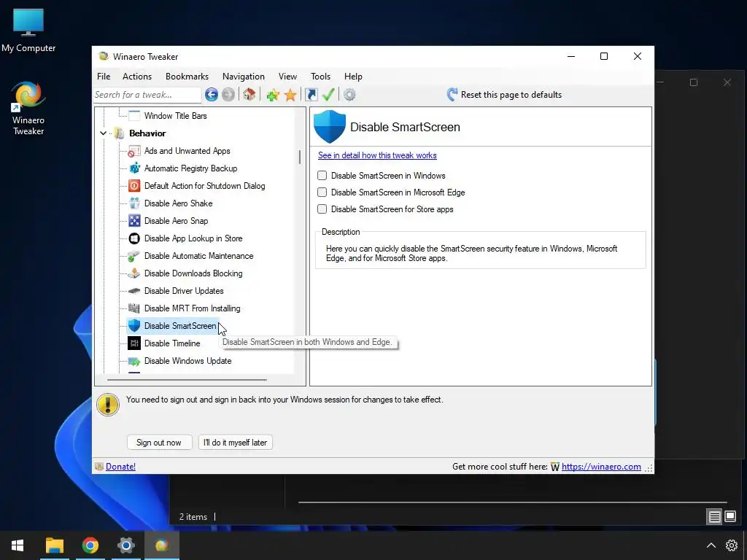
Task: Click the Window Title Bars icon
Action: point(134,116)
